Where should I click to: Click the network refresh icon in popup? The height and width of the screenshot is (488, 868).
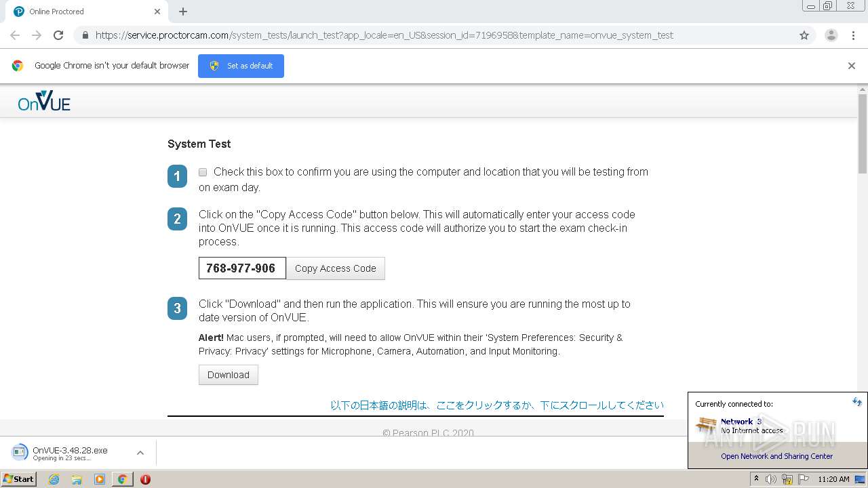tap(857, 402)
